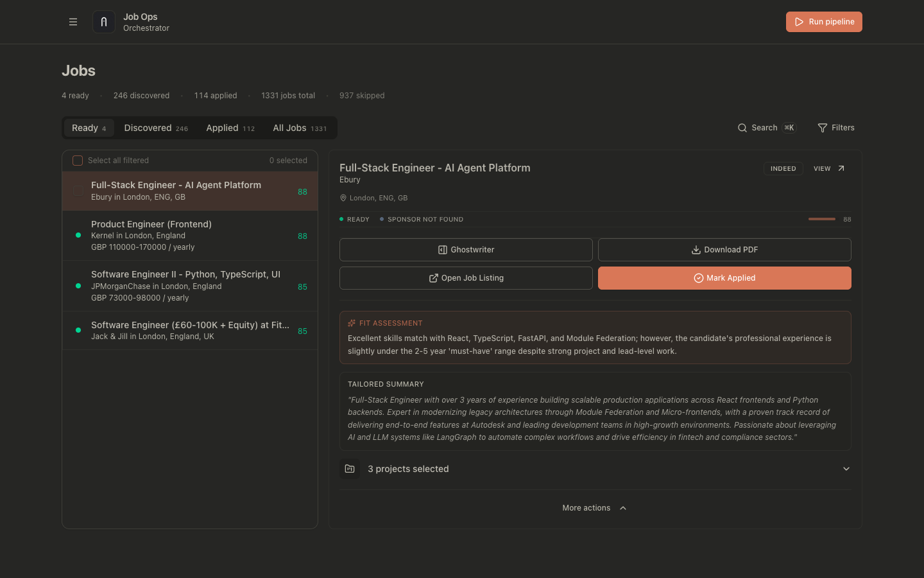Click the Job Ops Orchestrator logo
924x578 pixels.
pyautogui.click(x=104, y=21)
